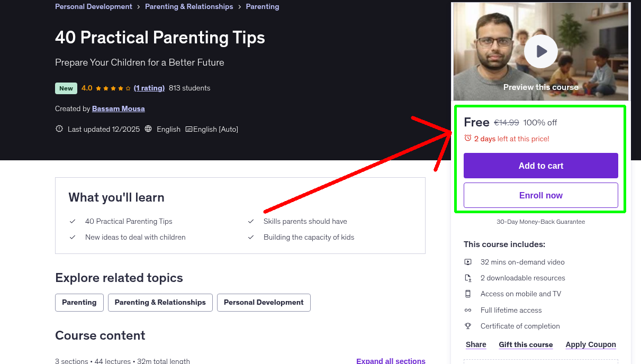
Task: Click the globe icon beside English
Action: point(149,129)
